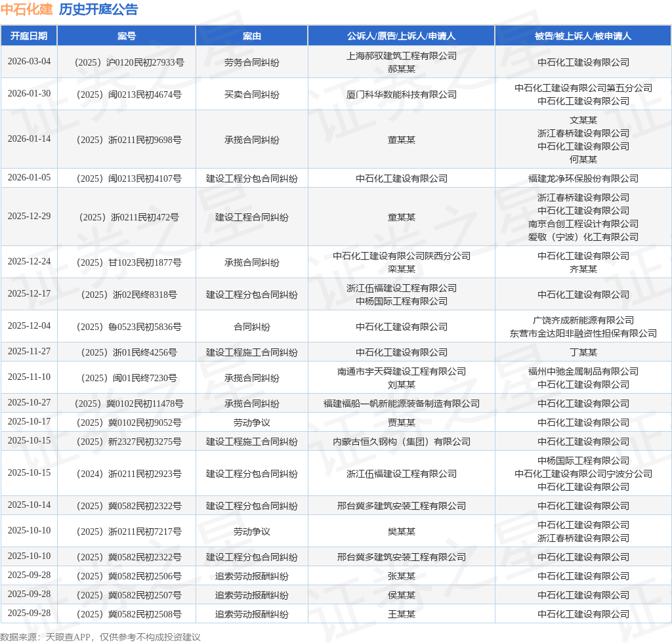
Task: Click the date 2025-12-24 cell
Action: pos(29,261)
